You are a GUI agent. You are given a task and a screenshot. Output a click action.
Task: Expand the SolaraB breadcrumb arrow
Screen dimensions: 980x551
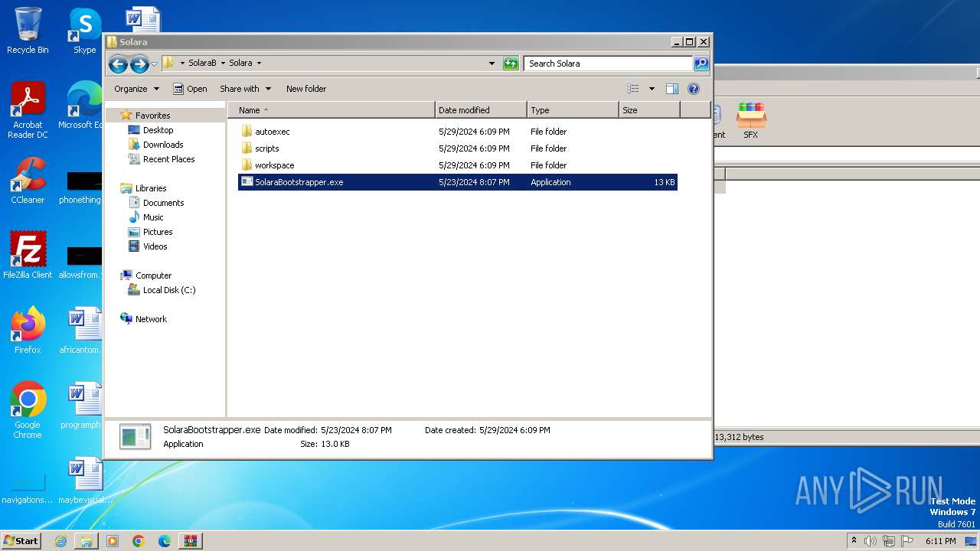coord(223,64)
